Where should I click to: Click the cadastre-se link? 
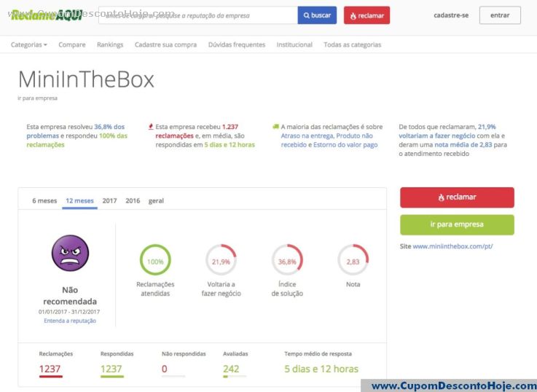click(451, 15)
